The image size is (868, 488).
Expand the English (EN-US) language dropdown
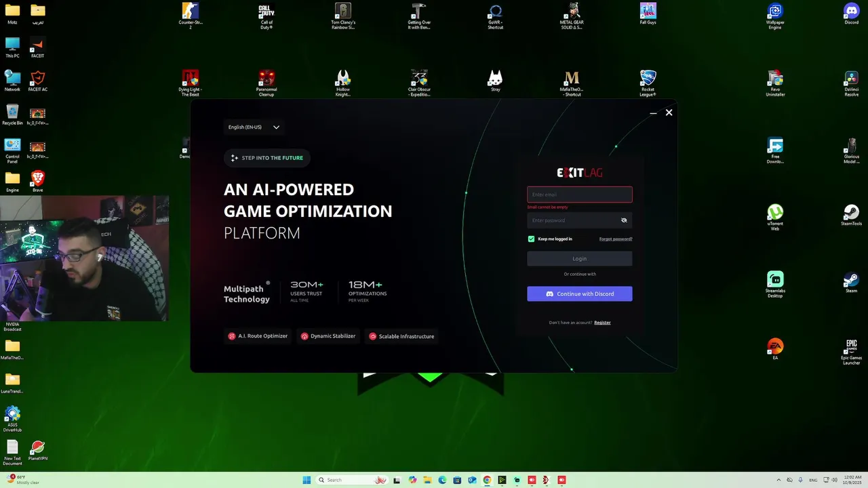[x=254, y=127]
